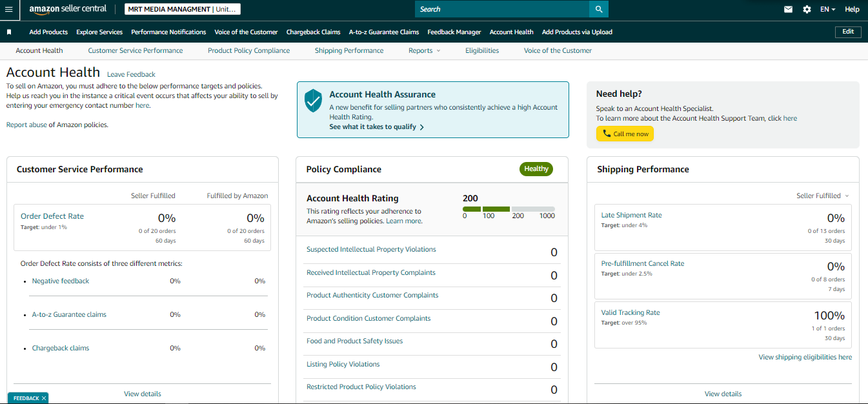Click the Healthy status badge
Image resolution: width=868 pixels, height=404 pixels.
tap(536, 169)
